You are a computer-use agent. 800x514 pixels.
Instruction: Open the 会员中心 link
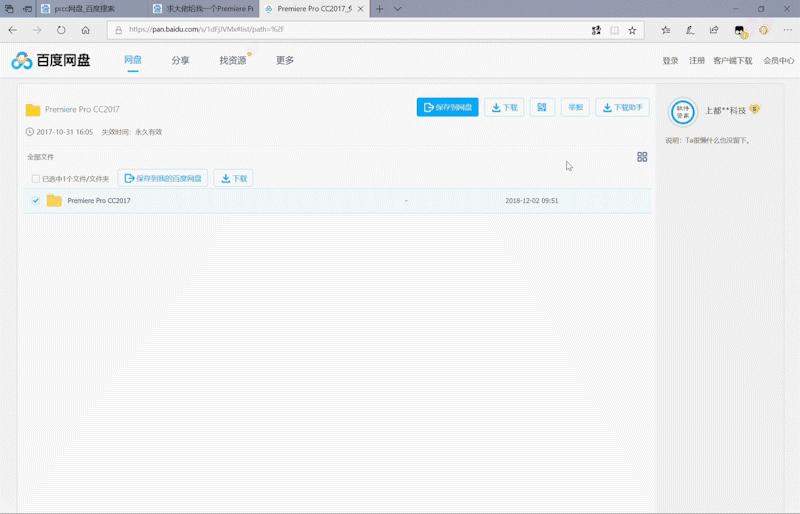pyautogui.click(x=779, y=61)
